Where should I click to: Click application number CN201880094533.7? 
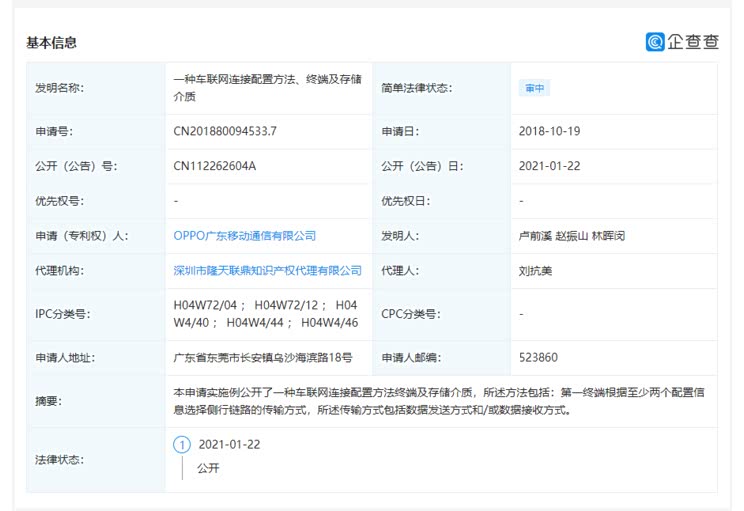225,131
